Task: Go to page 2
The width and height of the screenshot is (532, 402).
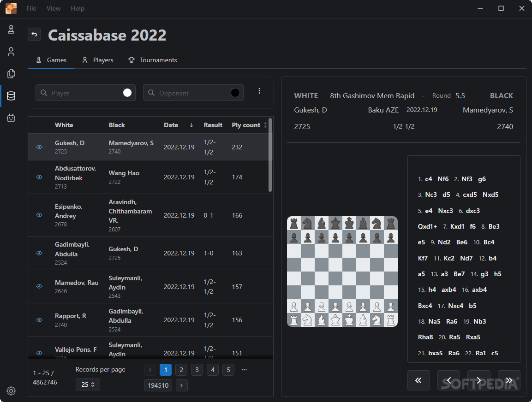Action: (181, 370)
